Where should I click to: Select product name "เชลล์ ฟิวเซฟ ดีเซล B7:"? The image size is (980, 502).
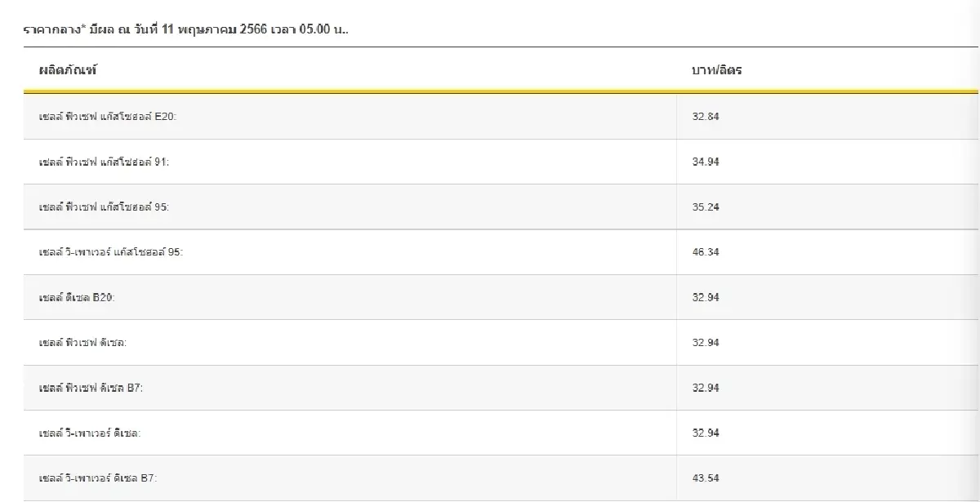91,388
